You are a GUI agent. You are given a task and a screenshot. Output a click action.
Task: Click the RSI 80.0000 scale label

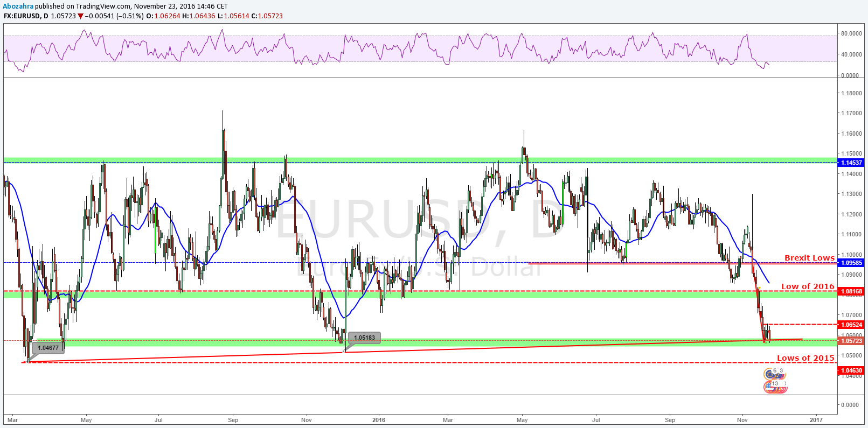tap(851, 33)
